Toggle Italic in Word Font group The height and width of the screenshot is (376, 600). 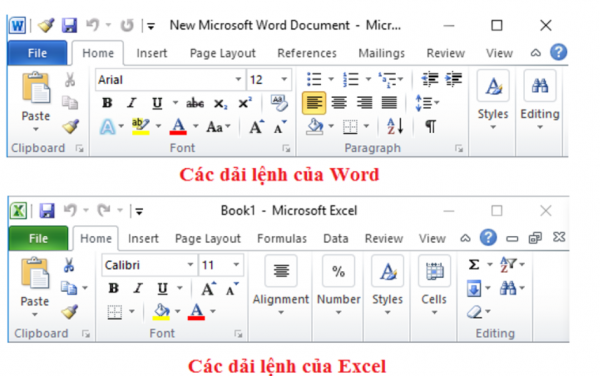(132, 103)
